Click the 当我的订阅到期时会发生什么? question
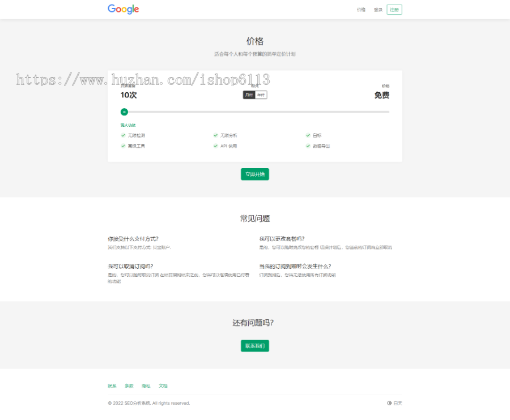The height and width of the screenshot is (420, 510). [295, 267]
